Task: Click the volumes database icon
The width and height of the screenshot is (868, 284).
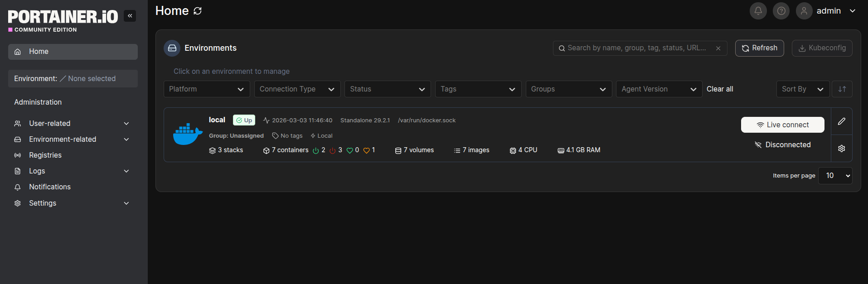Action: coord(398,150)
